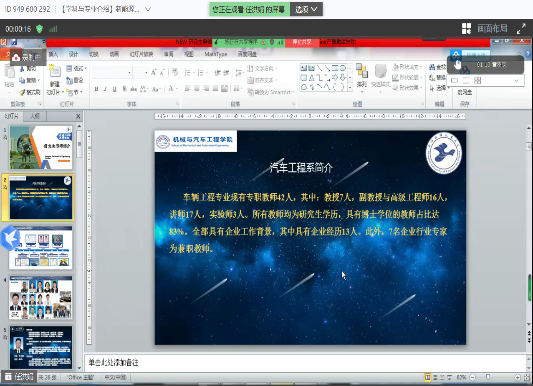Expand the 选项 options dropdown

(x=306, y=9)
